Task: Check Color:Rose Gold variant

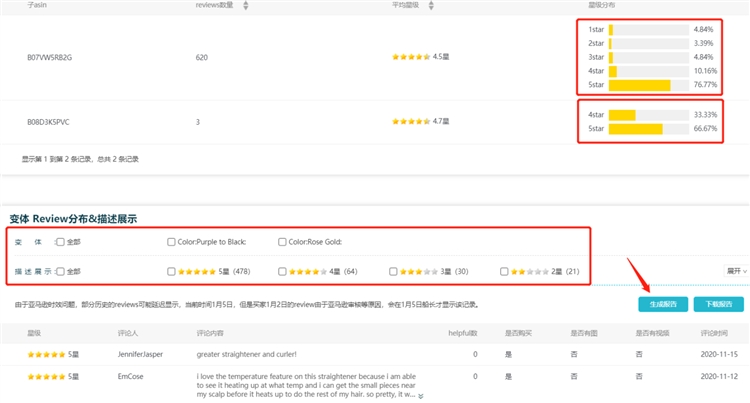Action: [x=282, y=242]
